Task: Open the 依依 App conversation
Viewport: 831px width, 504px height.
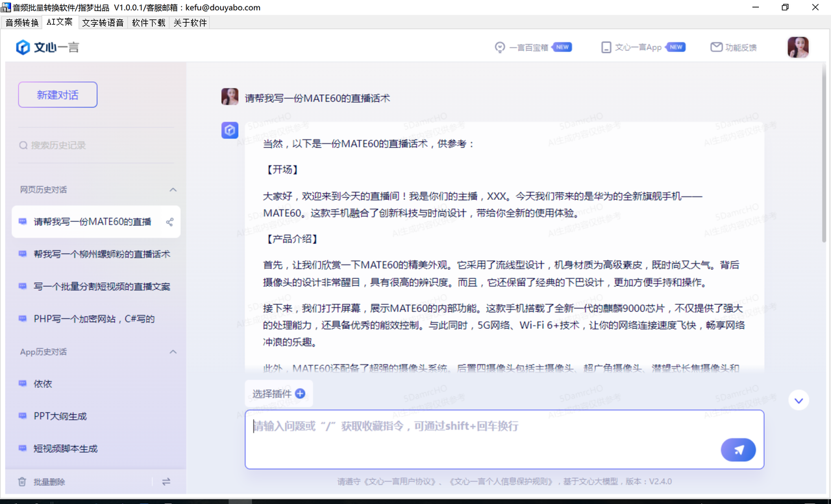Action: pyautogui.click(x=95, y=384)
